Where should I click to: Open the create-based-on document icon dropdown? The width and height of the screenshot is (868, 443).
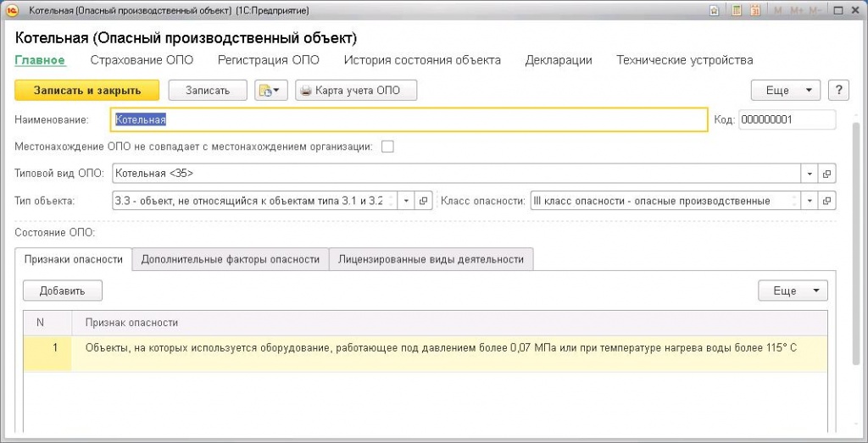pos(271,91)
